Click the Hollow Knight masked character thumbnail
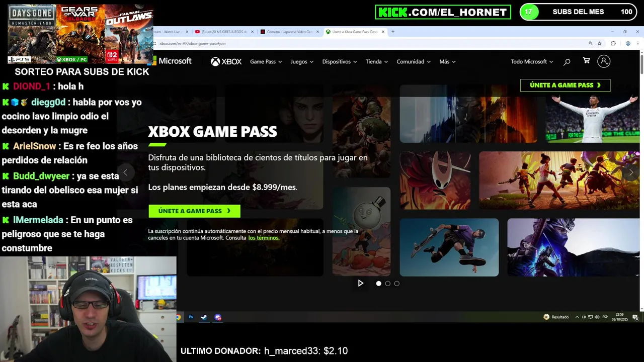 [x=435, y=180]
